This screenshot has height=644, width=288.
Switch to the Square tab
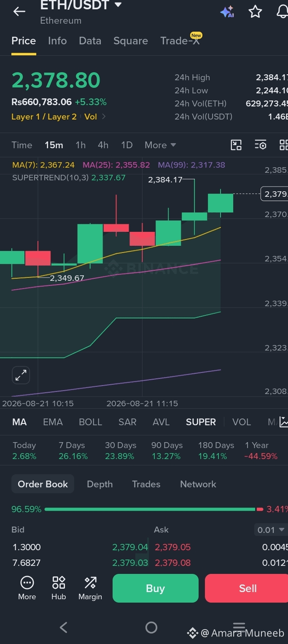(x=131, y=41)
